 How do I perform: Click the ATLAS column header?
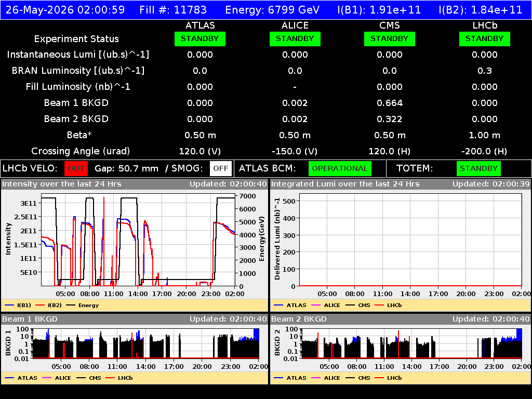point(200,25)
